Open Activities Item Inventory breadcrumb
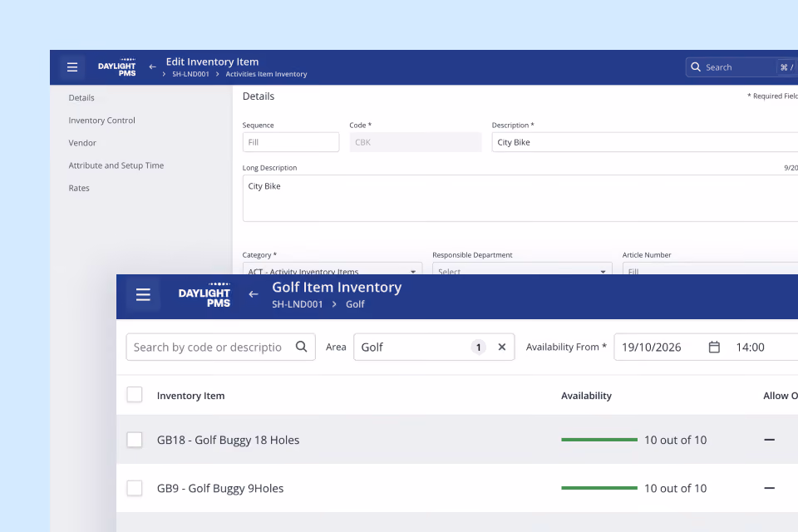 tap(266, 74)
